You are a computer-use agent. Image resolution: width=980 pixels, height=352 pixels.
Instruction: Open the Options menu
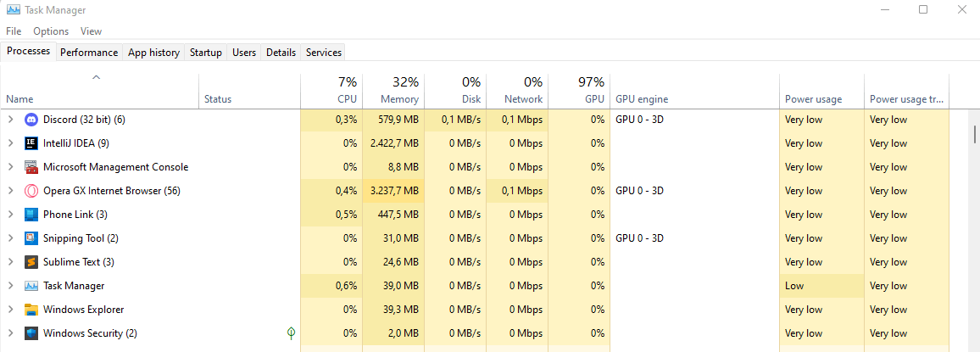tap(51, 31)
